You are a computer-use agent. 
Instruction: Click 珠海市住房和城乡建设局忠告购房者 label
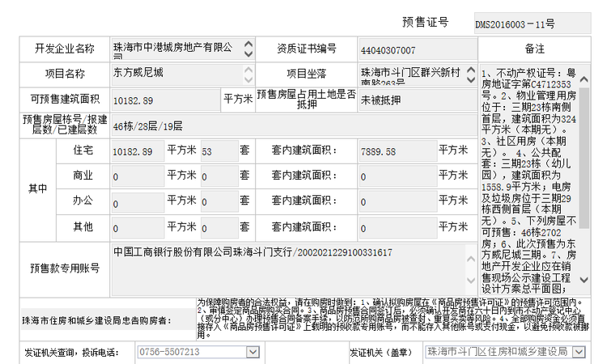click(x=96, y=320)
